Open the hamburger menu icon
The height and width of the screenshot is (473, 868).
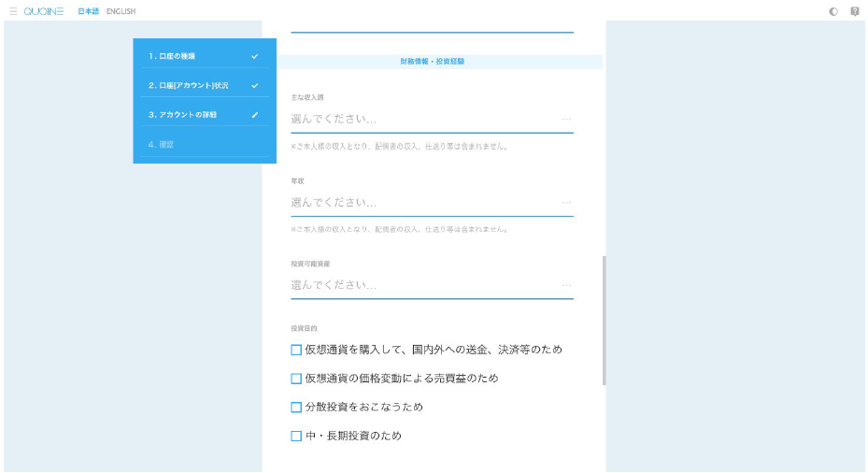click(x=13, y=11)
